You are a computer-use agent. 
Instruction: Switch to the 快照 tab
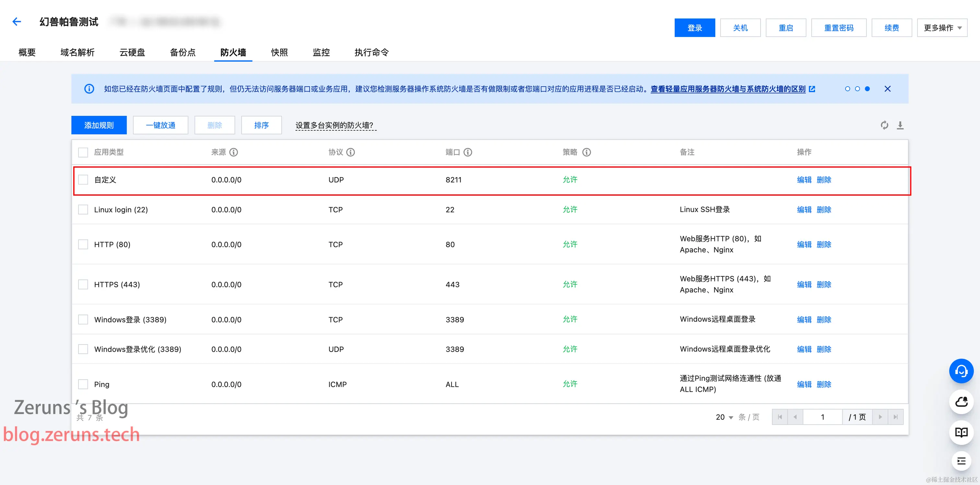coord(279,53)
